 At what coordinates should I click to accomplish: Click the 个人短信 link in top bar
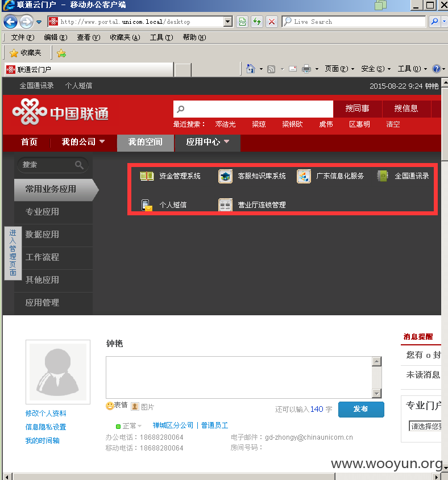[x=79, y=86]
